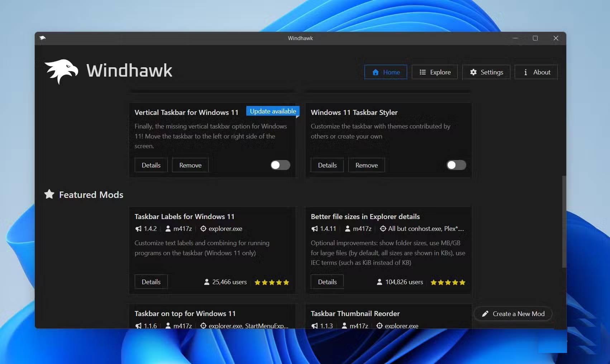Click target icon in Taskbar Thumbnail Reorder card
Image resolution: width=610 pixels, height=364 pixels.
tap(380, 326)
